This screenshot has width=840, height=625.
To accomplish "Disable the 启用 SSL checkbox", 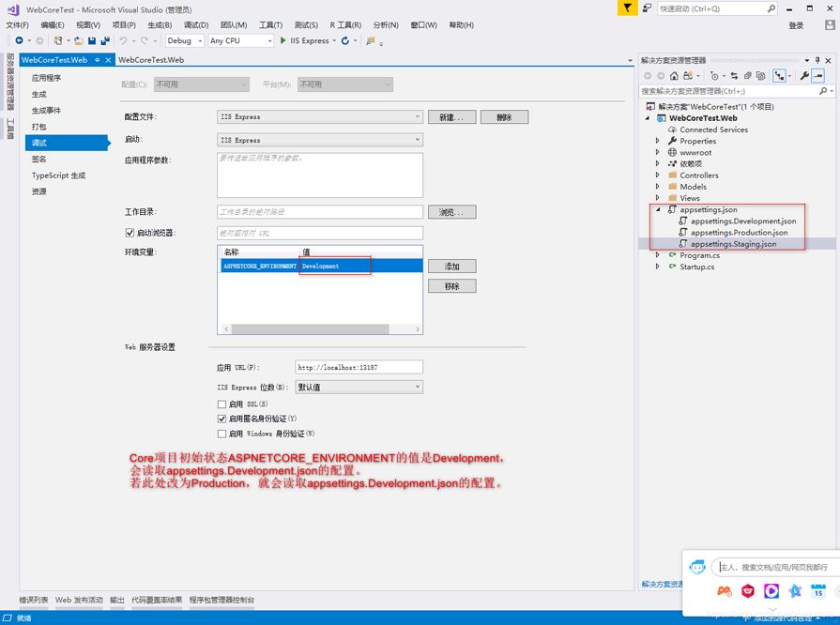I will pyautogui.click(x=221, y=404).
